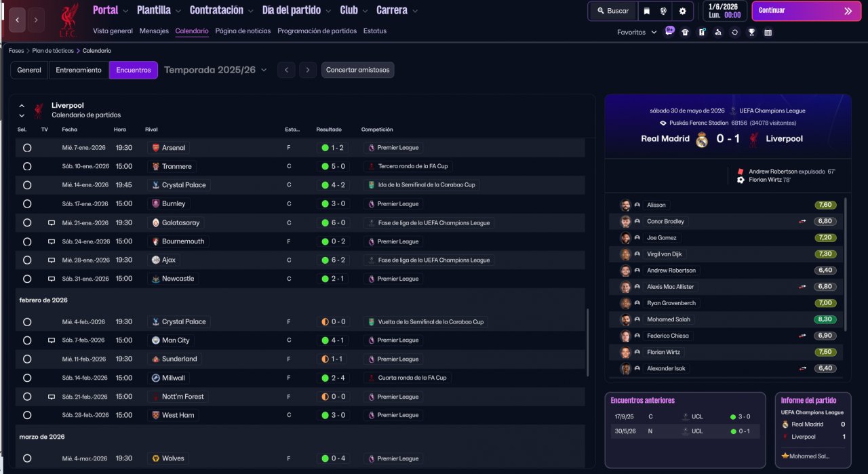
Task: Select the radio circle on the Burnley row
Action: [27, 203]
